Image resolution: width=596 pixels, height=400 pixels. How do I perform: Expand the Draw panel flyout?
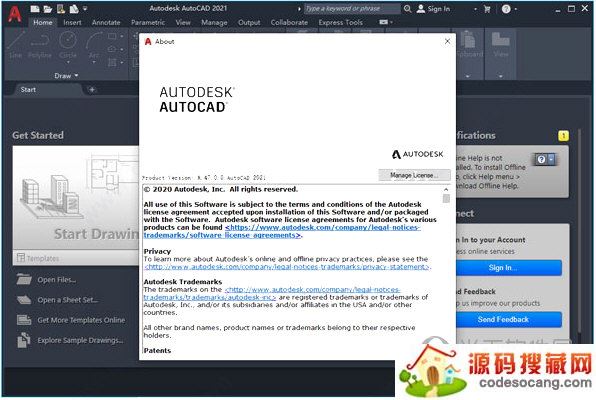pos(66,76)
